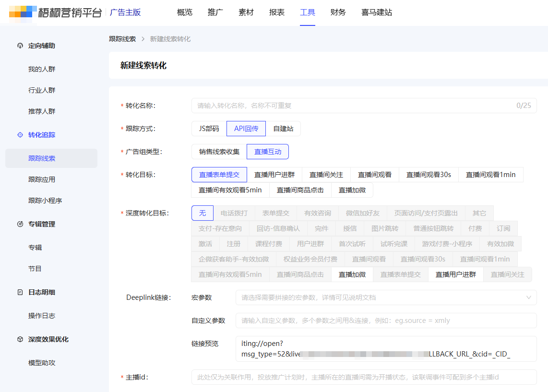Image resolution: width=548 pixels, height=392 pixels.
Task: Select 直播表单提交 conversion goal
Action: pyautogui.click(x=219, y=175)
